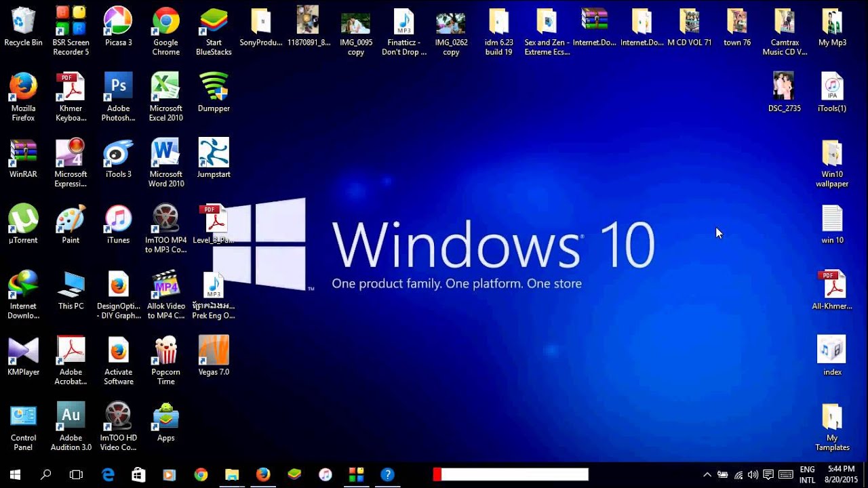868x488 pixels.
Task: Open the town 76 folder
Action: pos(737,28)
